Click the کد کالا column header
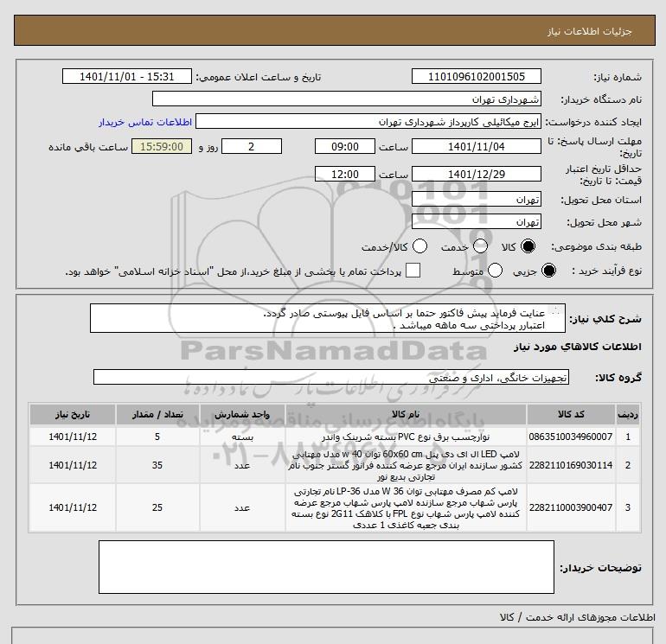 [571, 414]
